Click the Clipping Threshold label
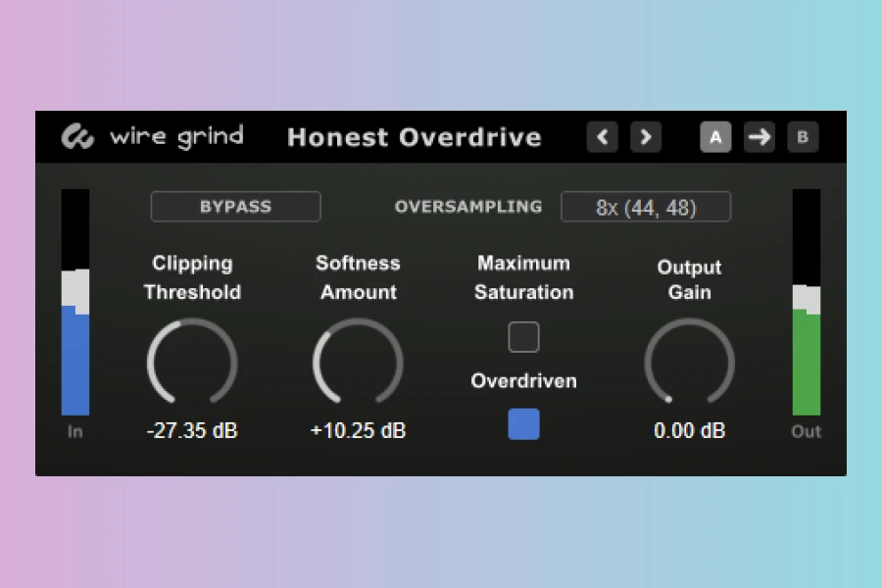Image resolution: width=882 pixels, height=588 pixels. point(192,277)
